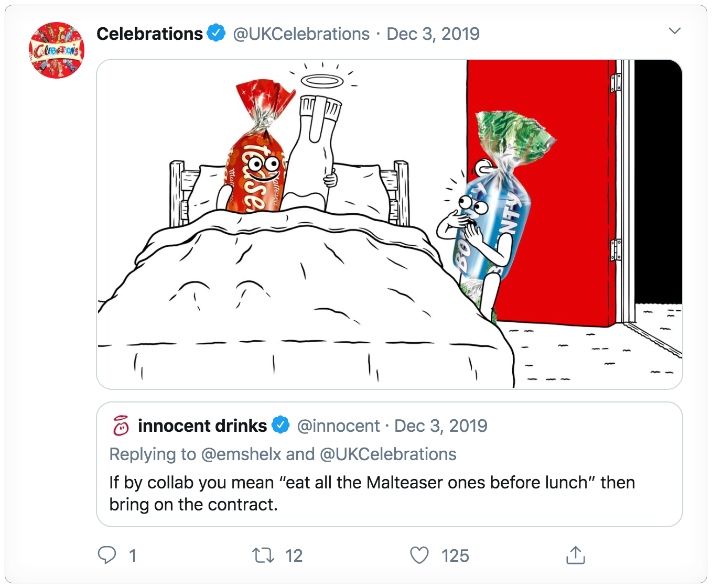The image size is (712, 588).
Task: Click the innocent drinks verified badge
Action: point(281,425)
